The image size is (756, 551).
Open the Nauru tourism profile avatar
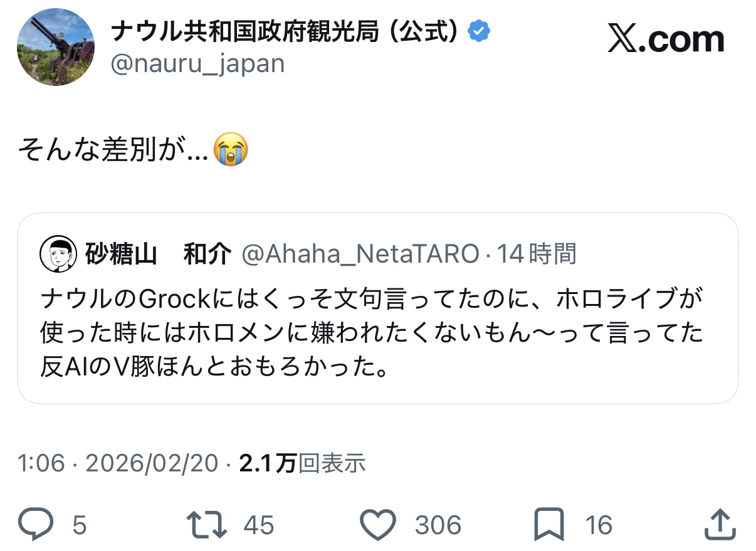pos(56,47)
